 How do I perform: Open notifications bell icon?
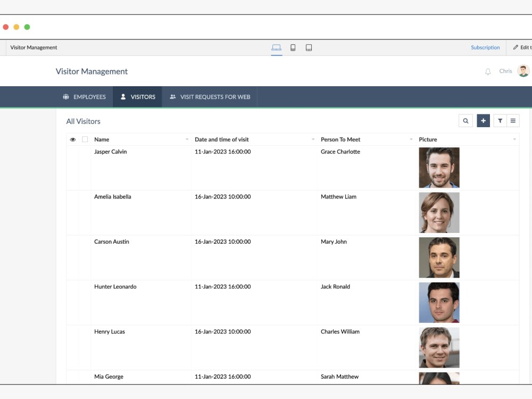tap(488, 72)
